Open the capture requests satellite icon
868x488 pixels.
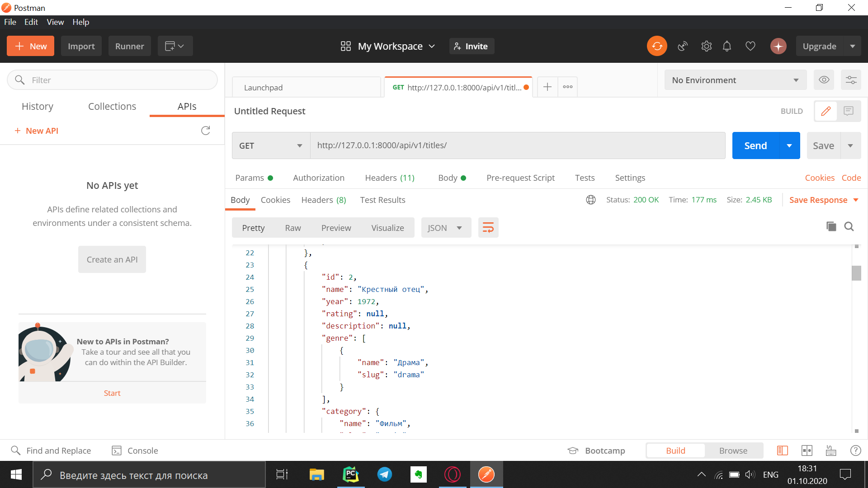[683, 46]
